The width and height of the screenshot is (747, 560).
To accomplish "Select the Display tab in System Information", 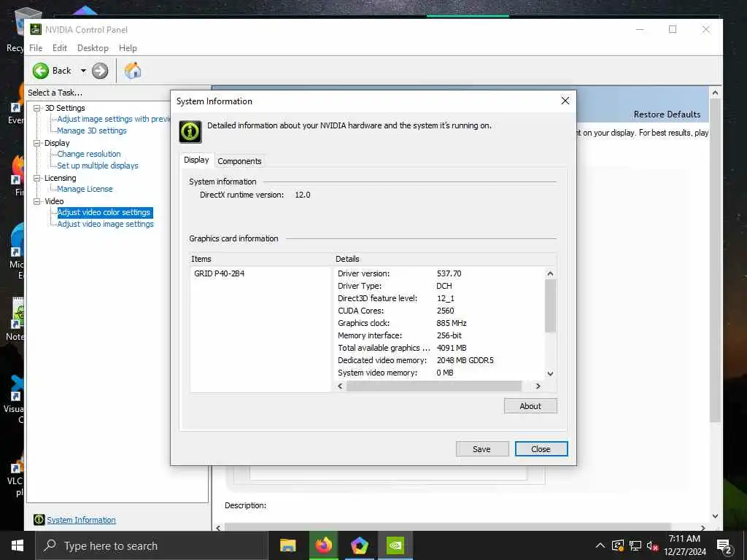I will click(196, 160).
